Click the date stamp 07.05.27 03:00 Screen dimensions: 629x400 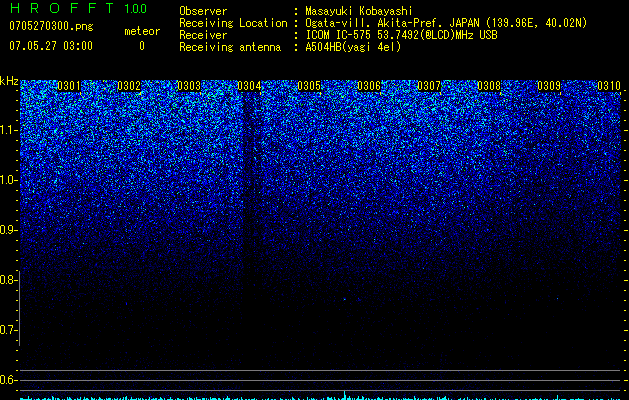(51, 46)
